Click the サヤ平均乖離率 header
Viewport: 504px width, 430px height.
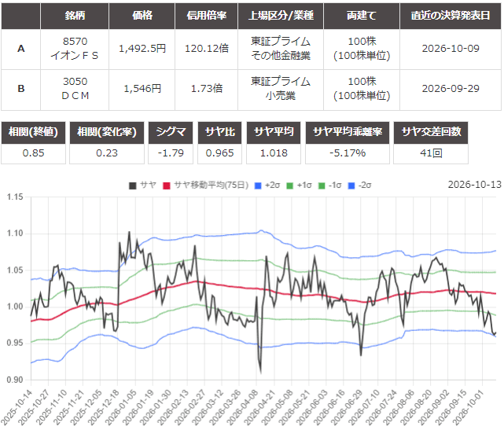click(x=348, y=132)
